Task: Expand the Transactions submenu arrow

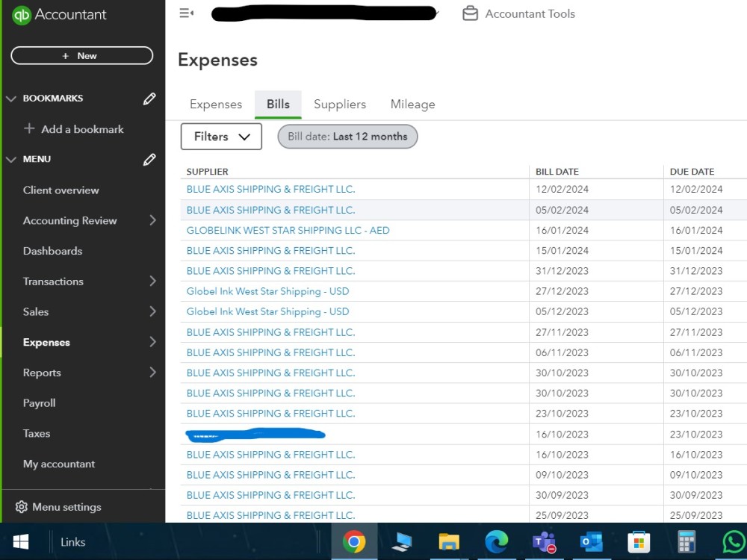Action: (x=152, y=281)
